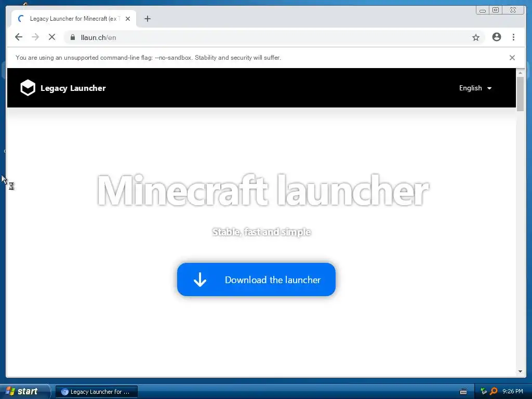The height and width of the screenshot is (399, 532).
Task: Dismiss the no-sandbox warning bar
Action: tap(512, 58)
